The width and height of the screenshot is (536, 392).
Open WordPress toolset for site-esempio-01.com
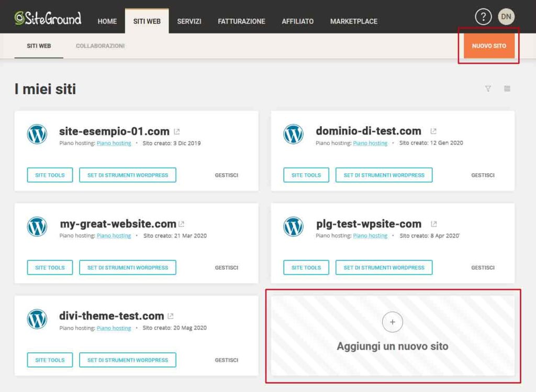point(128,175)
